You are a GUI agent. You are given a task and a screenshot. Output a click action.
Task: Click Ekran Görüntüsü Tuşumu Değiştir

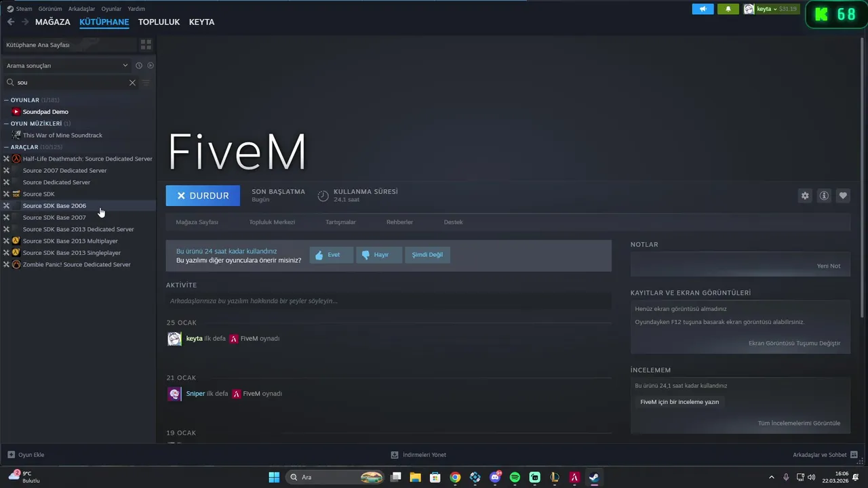[x=795, y=343]
